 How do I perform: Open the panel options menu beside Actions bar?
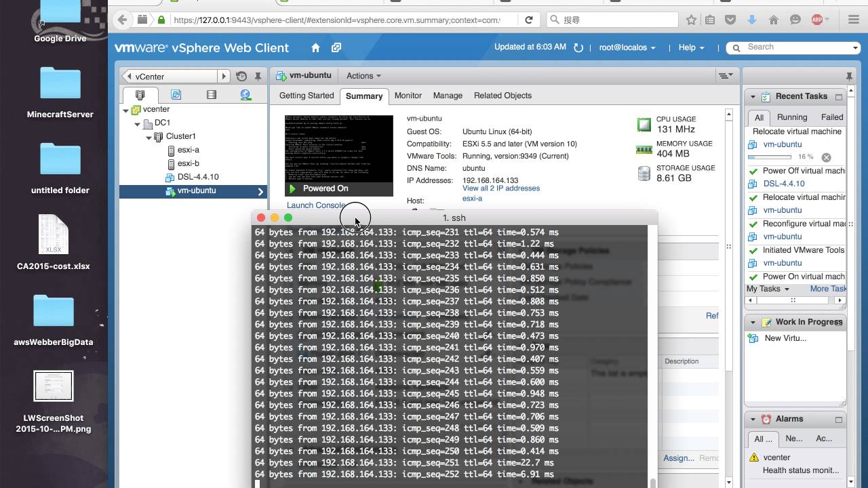click(x=725, y=76)
